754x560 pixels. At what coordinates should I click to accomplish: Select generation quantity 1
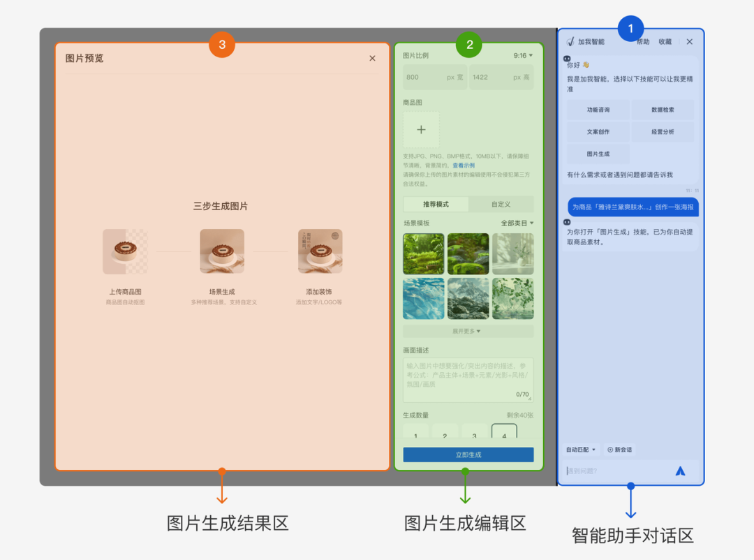click(415, 434)
